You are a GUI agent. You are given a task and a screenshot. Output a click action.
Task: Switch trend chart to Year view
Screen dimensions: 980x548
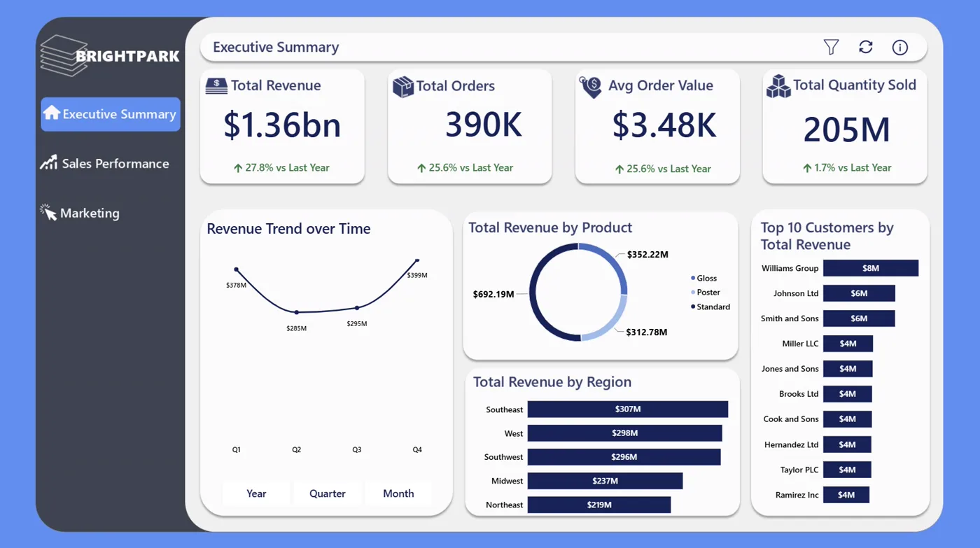pyautogui.click(x=256, y=493)
